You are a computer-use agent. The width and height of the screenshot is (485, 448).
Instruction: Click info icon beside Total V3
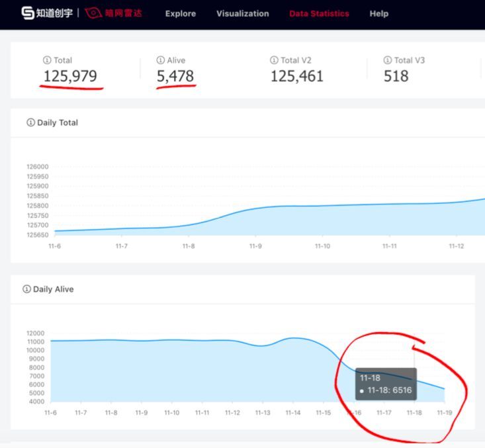tap(388, 60)
